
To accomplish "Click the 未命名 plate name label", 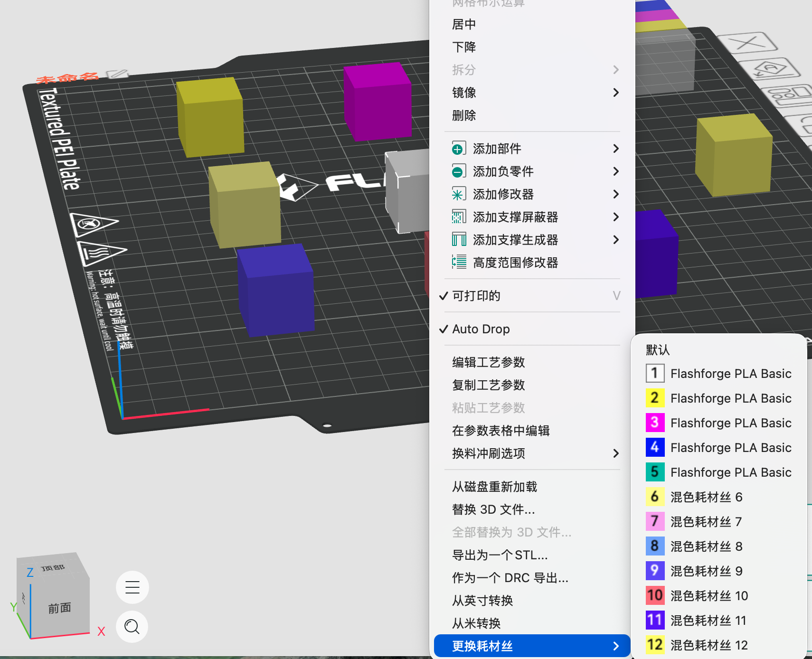I will coord(68,78).
